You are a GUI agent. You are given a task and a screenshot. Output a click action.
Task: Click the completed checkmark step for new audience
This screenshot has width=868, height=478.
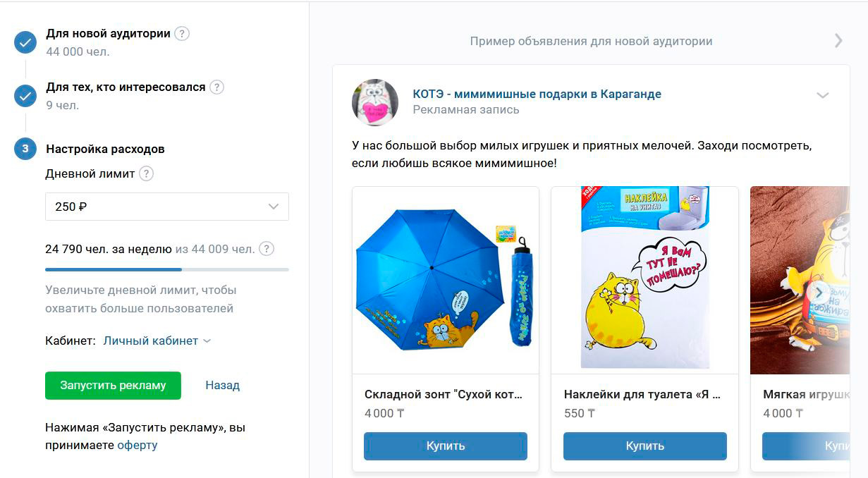click(25, 42)
